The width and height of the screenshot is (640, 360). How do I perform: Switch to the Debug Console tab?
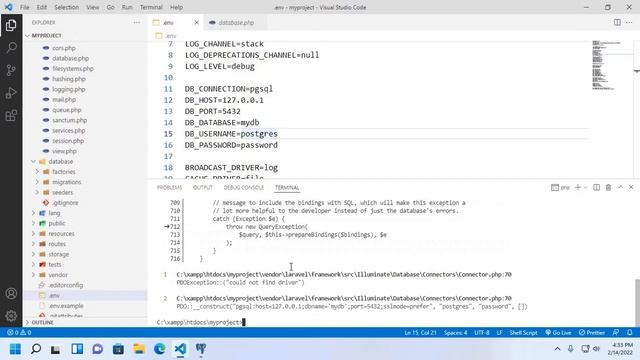click(x=244, y=187)
